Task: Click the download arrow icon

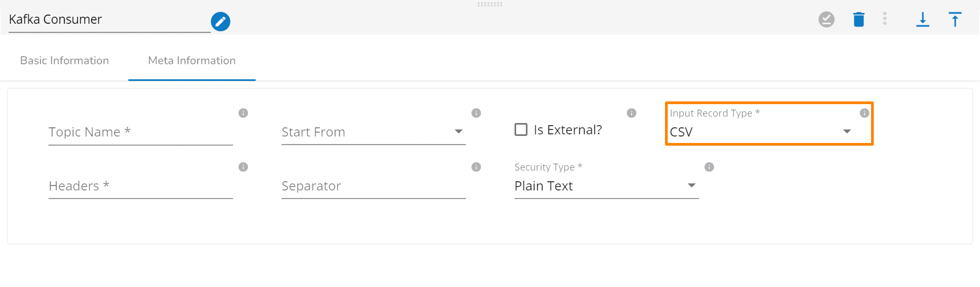Action: (x=923, y=19)
